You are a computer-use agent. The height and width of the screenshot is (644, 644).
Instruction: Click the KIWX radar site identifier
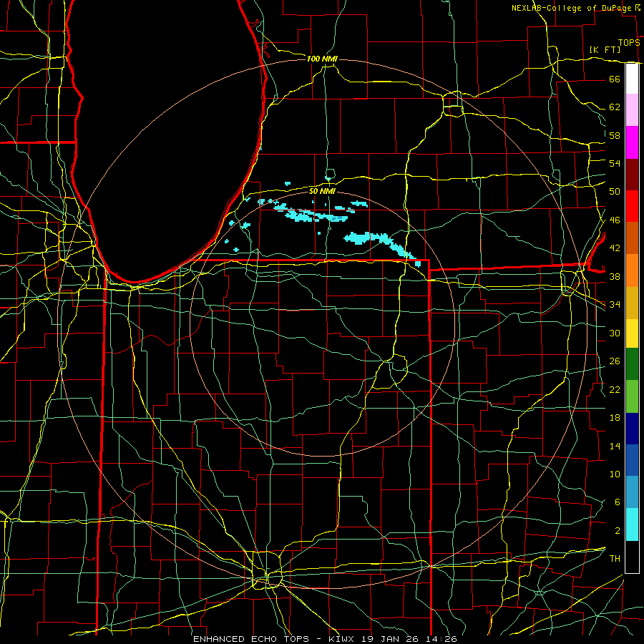pos(343,639)
